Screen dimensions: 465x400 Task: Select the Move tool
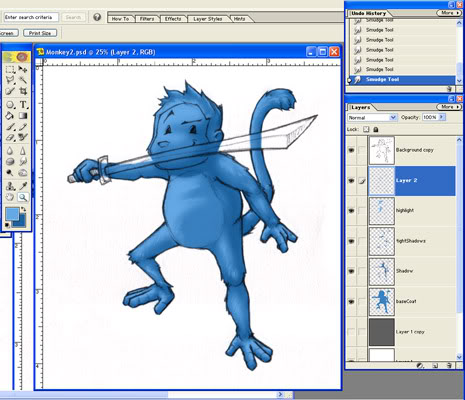(x=23, y=70)
